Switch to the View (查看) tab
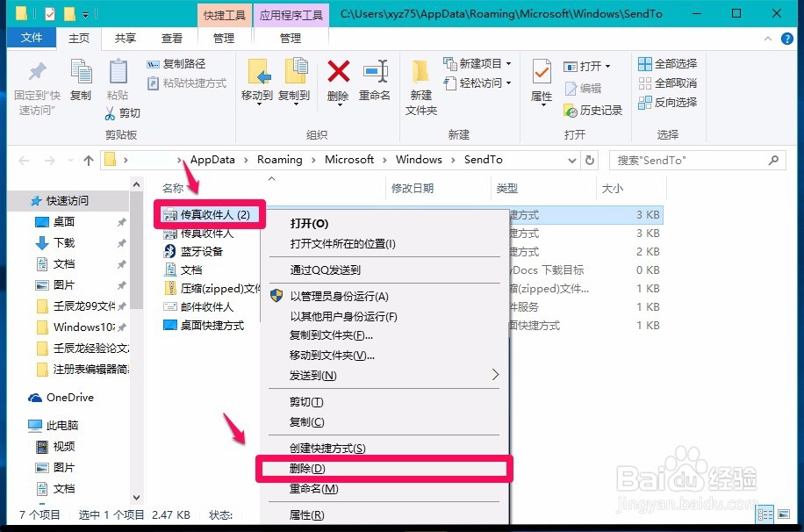Screen dimensions: 804x532 point(172,39)
